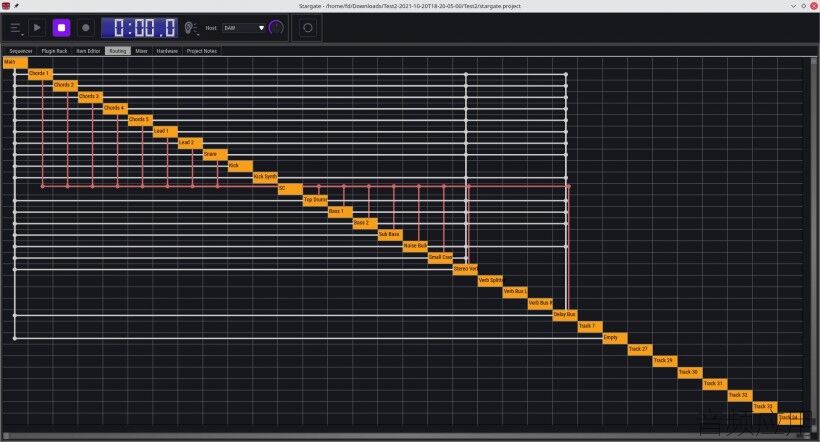Select the Chords 4 routing node
This screenshot has height=442, width=820.
point(115,109)
